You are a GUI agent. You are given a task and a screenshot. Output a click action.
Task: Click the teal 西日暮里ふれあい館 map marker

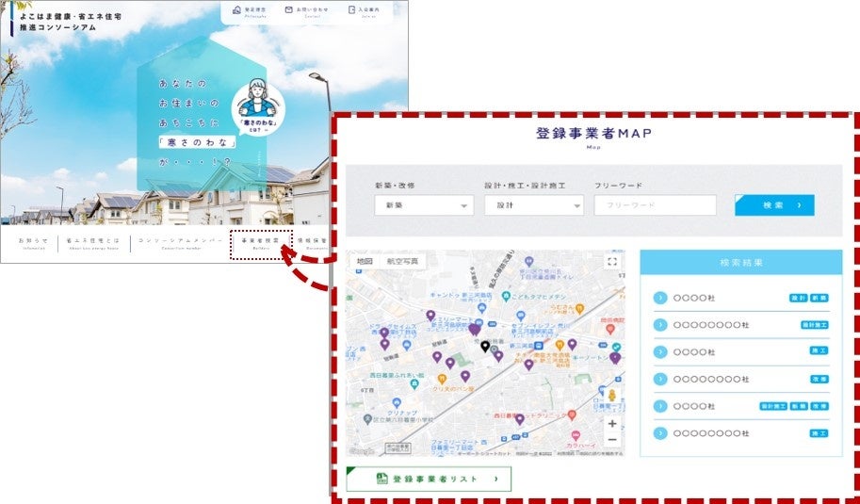(x=414, y=384)
